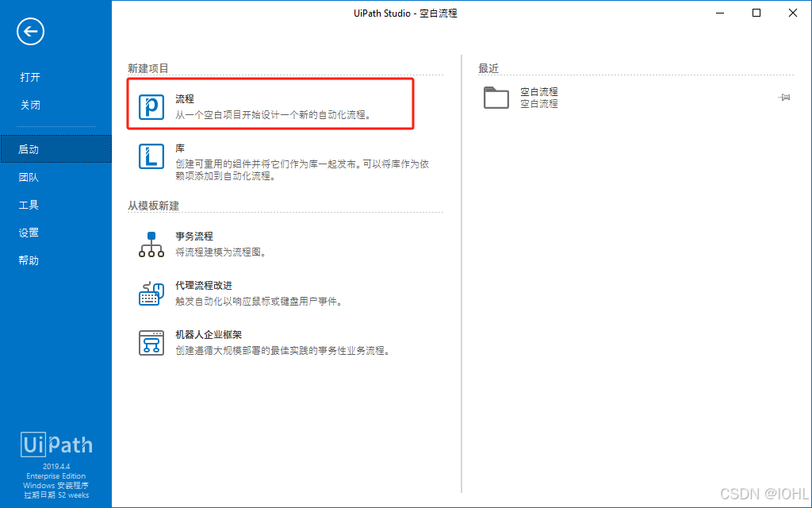The image size is (812, 508).
Task: Open the recent 空白流程 folder icon
Action: [x=496, y=98]
